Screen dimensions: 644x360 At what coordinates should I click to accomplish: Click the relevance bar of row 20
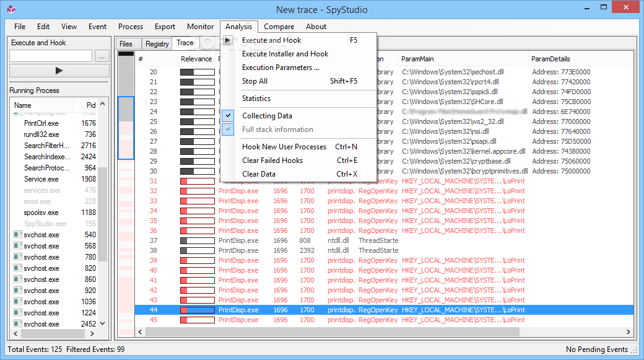point(198,72)
